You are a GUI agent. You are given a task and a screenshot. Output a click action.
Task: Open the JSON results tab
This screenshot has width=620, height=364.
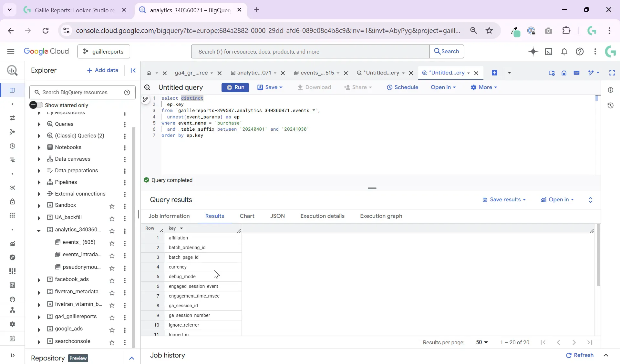tap(277, 216)
